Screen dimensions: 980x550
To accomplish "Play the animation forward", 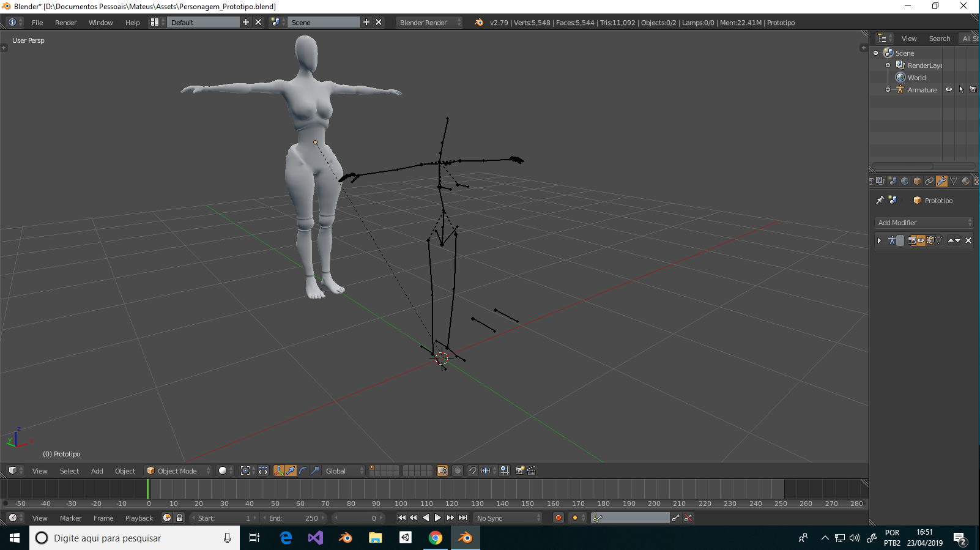I will [438, 518].
